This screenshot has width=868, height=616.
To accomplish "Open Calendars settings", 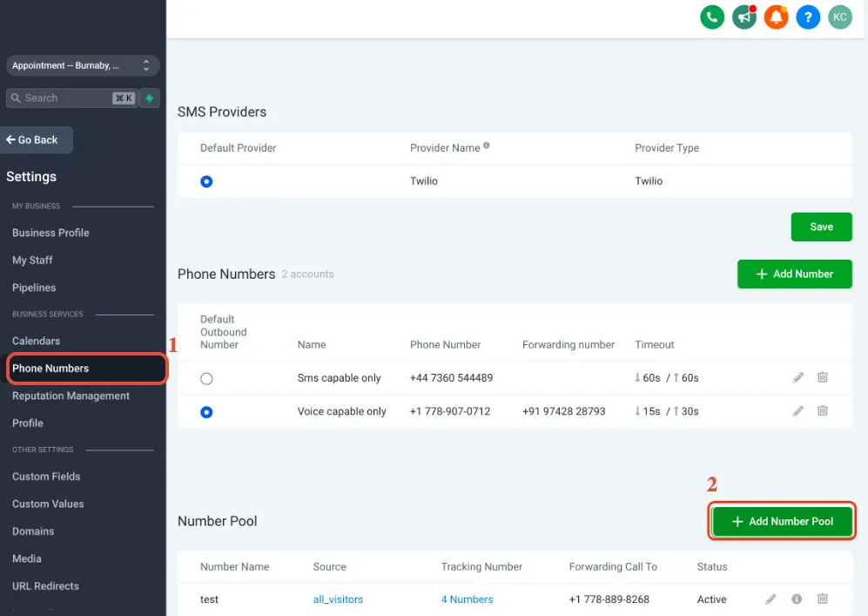I will (x=36, y=341).
